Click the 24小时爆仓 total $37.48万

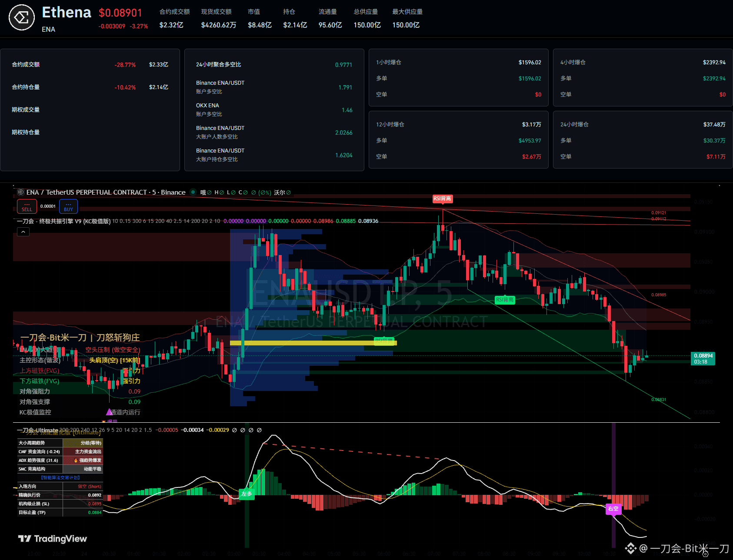pyautogui.click(x=714, y=124)
